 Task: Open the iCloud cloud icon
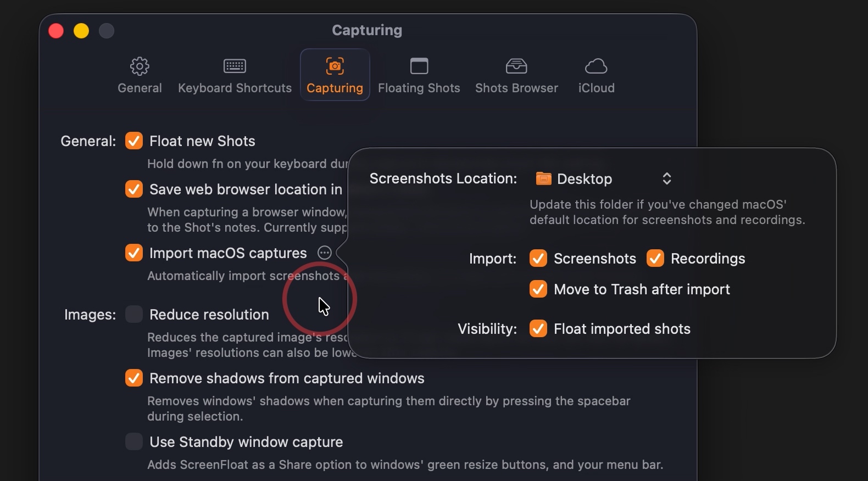596,66
